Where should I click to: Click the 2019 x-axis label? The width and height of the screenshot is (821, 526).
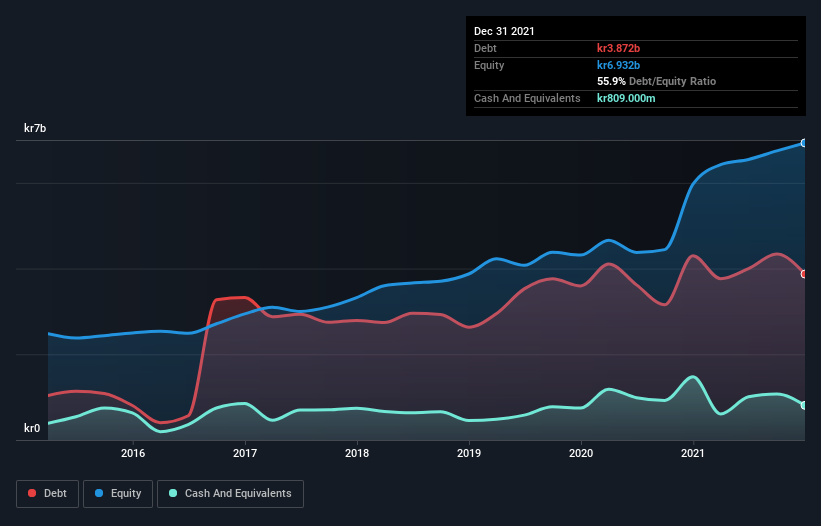tap(469, 453)
